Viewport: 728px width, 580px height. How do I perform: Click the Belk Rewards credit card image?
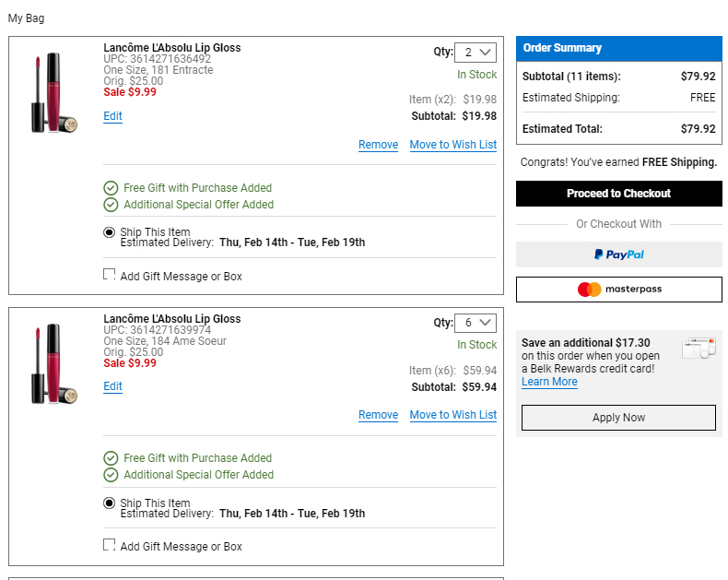[x=699, y=349]
